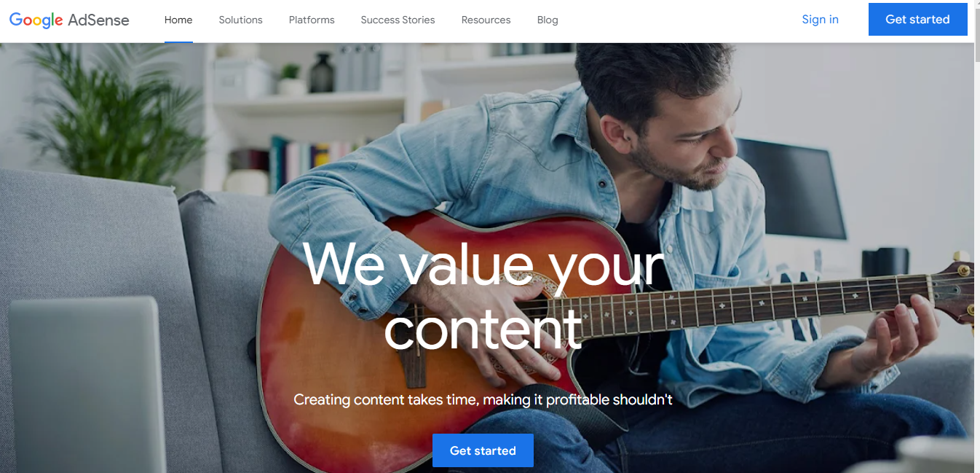Viewport: 980px width, 473px height.
Task: Click the Sign in link
Action: point(820,20)
